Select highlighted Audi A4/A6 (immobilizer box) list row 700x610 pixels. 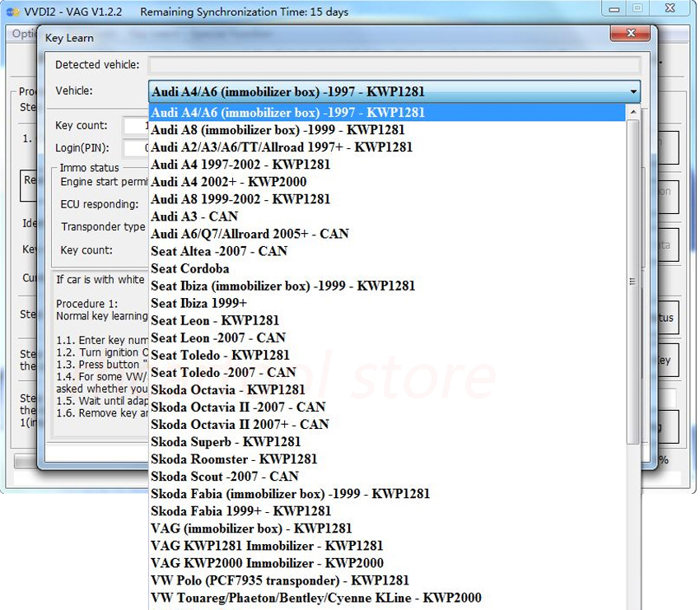tap(387, 113)
